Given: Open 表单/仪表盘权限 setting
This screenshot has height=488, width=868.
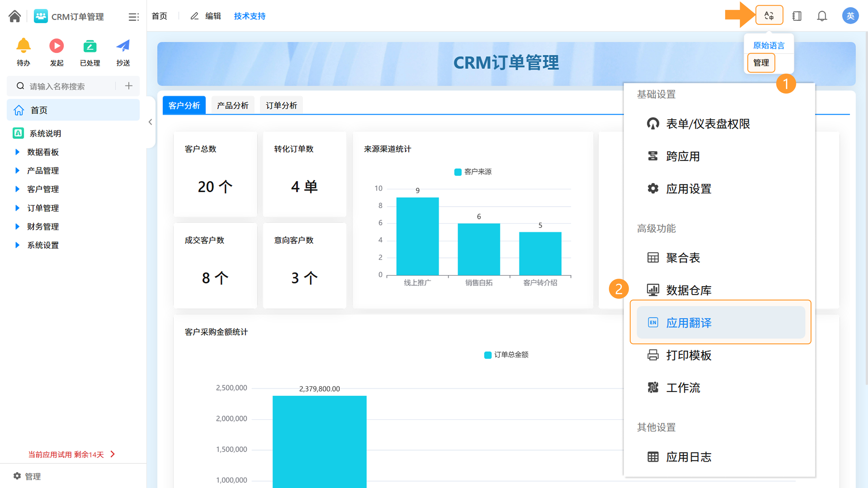Looking at the screenshot, I should point(698,124).
